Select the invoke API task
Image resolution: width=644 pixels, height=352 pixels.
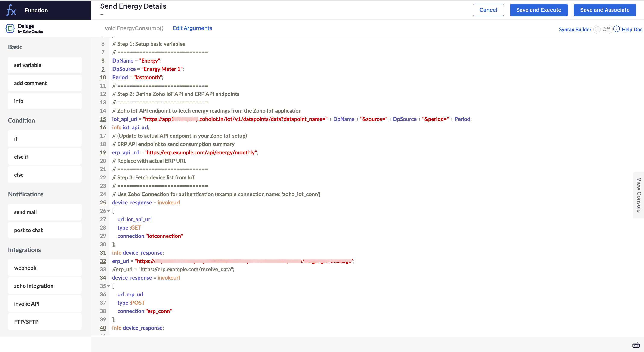pos(45,304)
